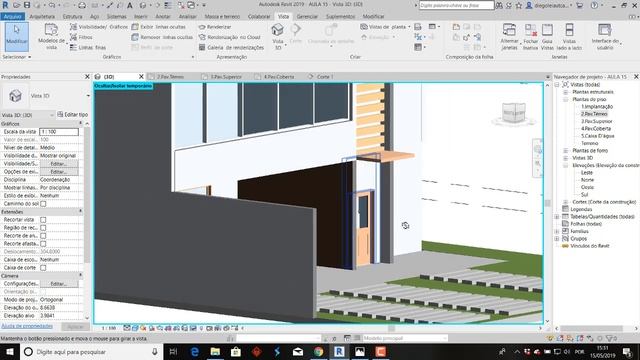Open Galeria de renderizações
The height and width of the screenshot is (360, 640).
point(231,47)
